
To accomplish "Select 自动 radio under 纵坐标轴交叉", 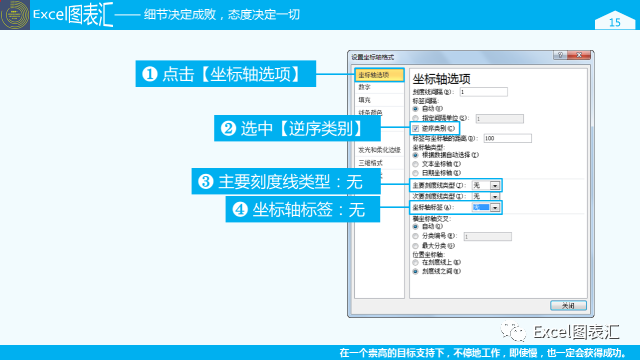I will pos(416,227).
